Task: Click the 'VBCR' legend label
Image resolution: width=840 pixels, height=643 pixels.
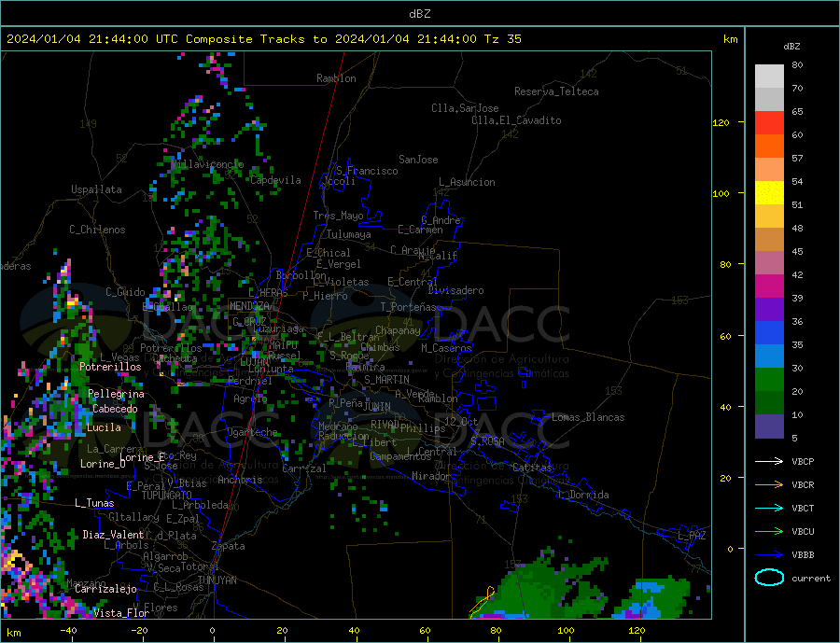Action: click(x=803, y=485)
